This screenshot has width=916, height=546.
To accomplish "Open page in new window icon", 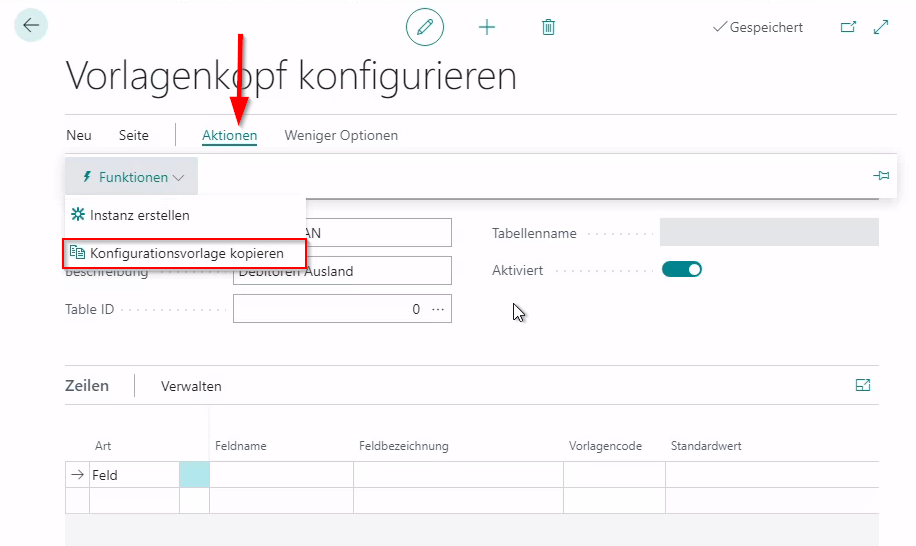I will coord(848,27).
